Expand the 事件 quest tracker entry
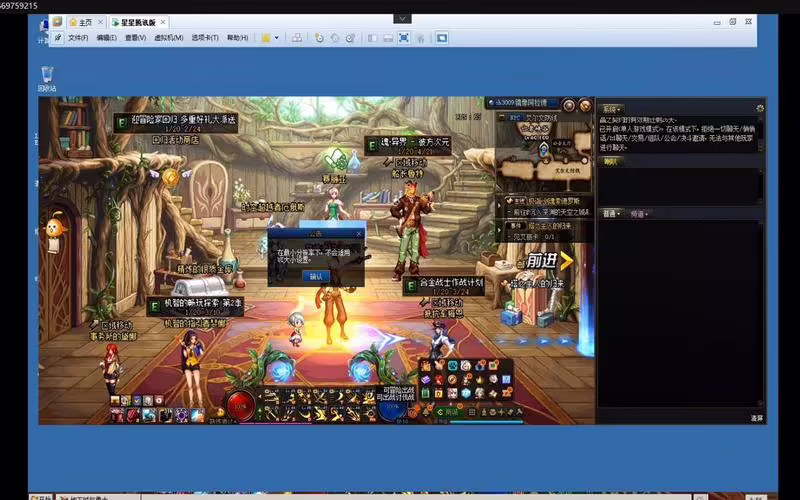This screenshot has height=500, width=800. tap(499, 230)
